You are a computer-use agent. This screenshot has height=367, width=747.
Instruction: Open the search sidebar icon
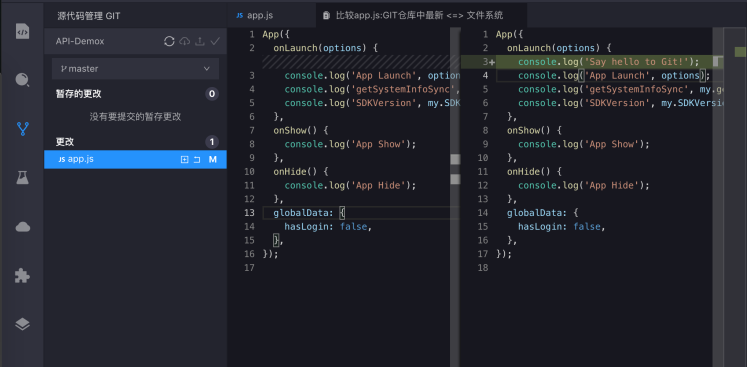pos(22,80)
